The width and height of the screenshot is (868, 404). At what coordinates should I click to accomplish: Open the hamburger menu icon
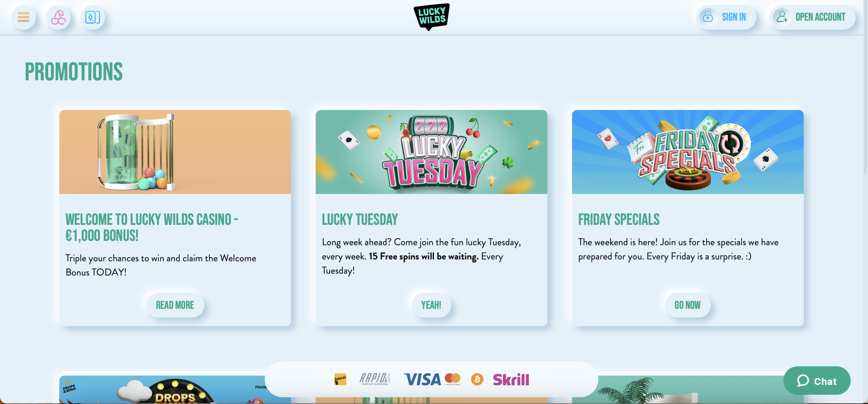click(x=23, y=17)
